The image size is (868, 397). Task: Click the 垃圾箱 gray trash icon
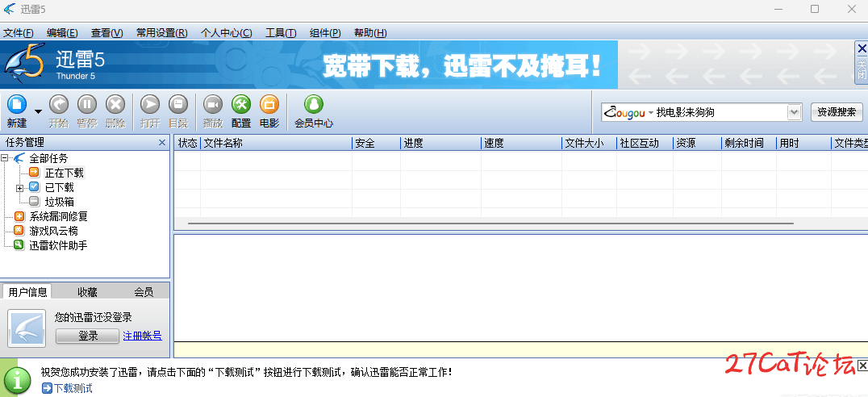[35, 202]
